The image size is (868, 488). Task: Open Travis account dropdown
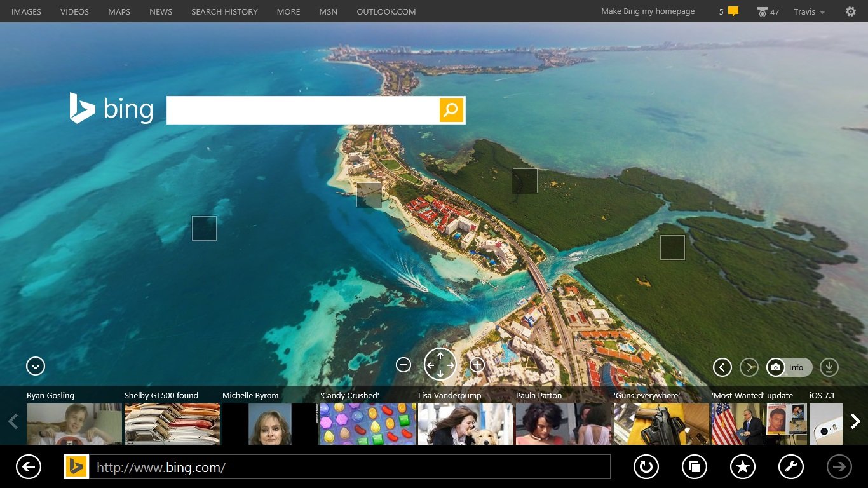pyautogui.click(x=809, y=11)
